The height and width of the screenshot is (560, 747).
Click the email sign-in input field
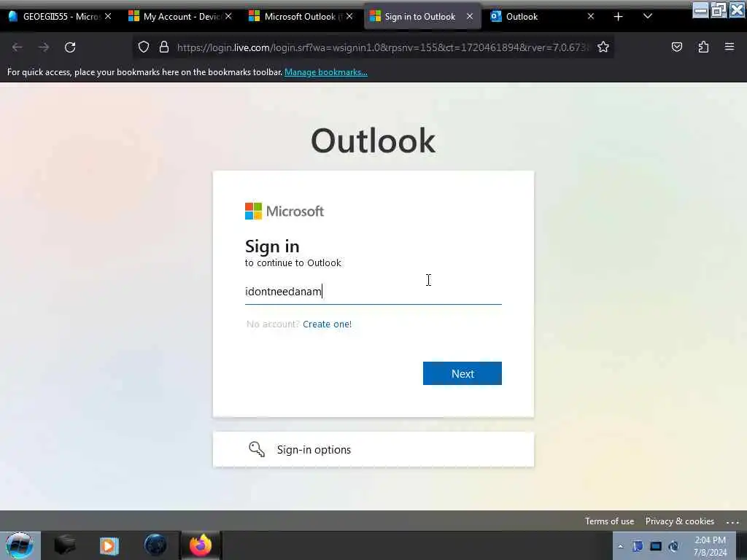[373, 292]
